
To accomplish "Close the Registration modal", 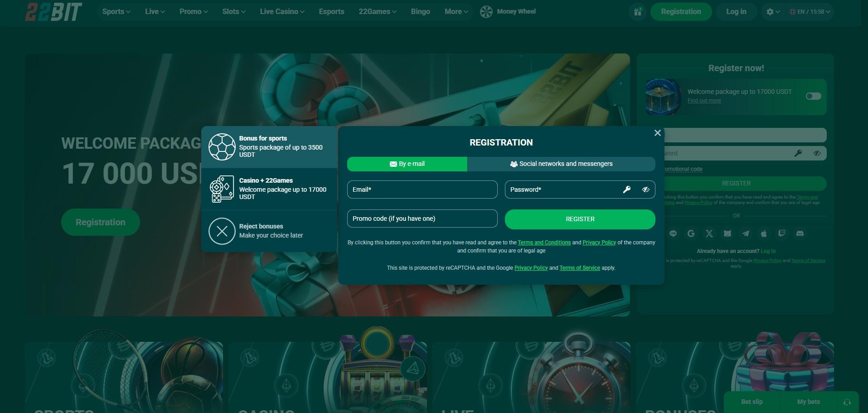I will pyautogui.click(x=658, y=133).
